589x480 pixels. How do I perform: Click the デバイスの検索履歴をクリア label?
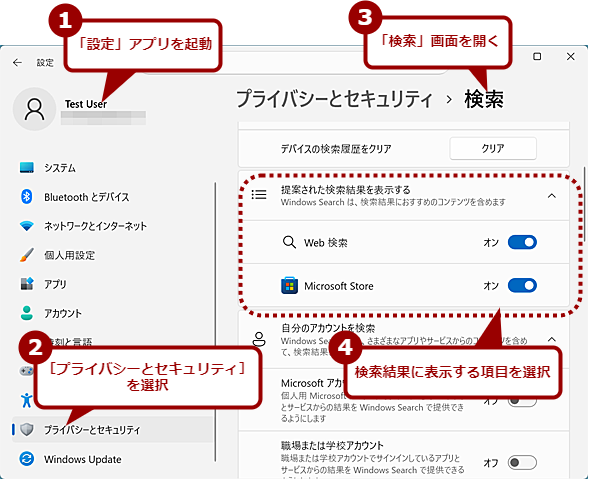(336, 149)
